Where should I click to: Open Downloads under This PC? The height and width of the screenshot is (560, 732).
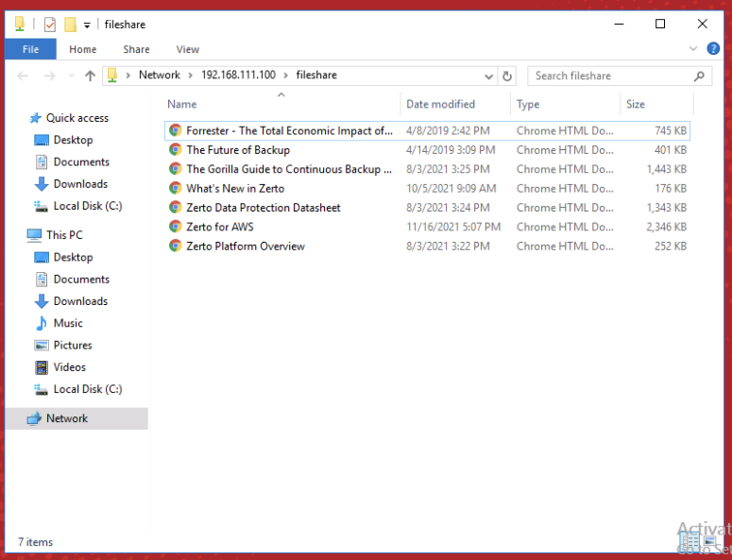(80, 301)
